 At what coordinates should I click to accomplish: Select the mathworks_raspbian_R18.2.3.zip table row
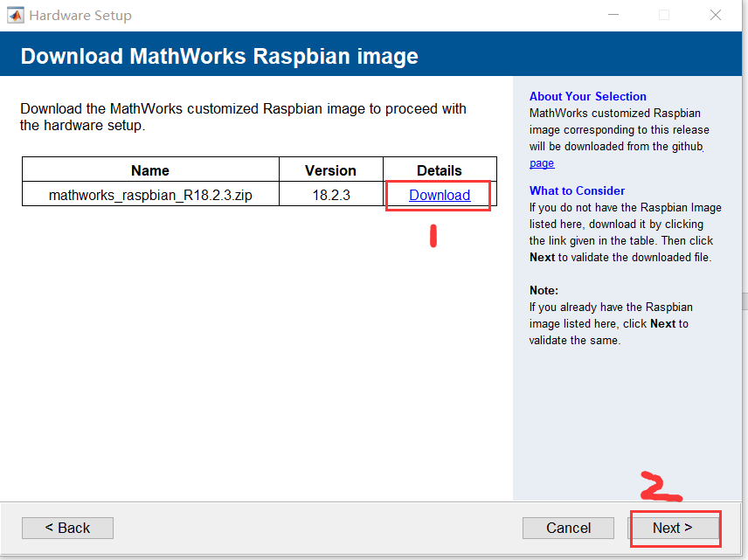pyautogui.click(x=150, y=195)
